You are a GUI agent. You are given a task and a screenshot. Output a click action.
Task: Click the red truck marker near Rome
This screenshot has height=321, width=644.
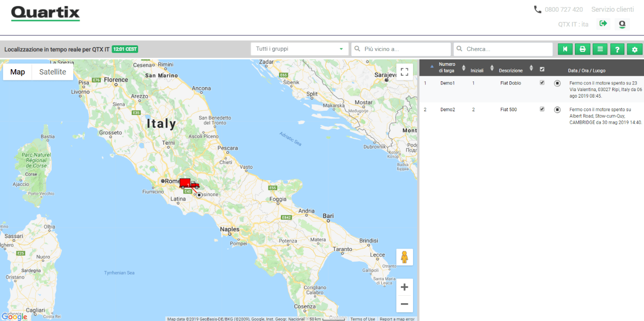(189, 184)
